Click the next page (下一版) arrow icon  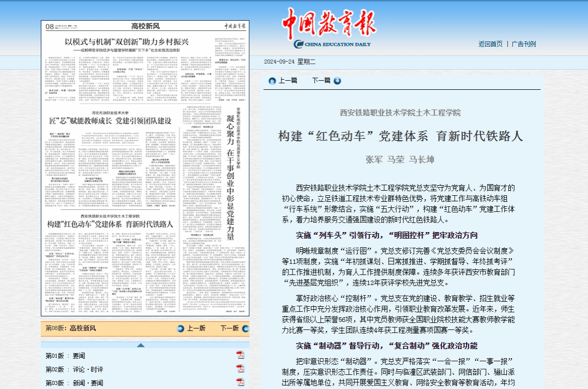click(x=245, y=328)
